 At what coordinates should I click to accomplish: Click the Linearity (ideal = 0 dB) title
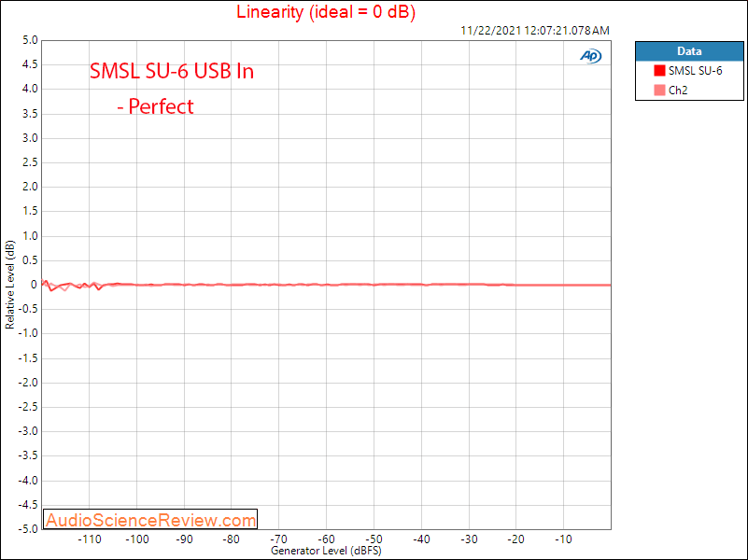click(326, 12)
